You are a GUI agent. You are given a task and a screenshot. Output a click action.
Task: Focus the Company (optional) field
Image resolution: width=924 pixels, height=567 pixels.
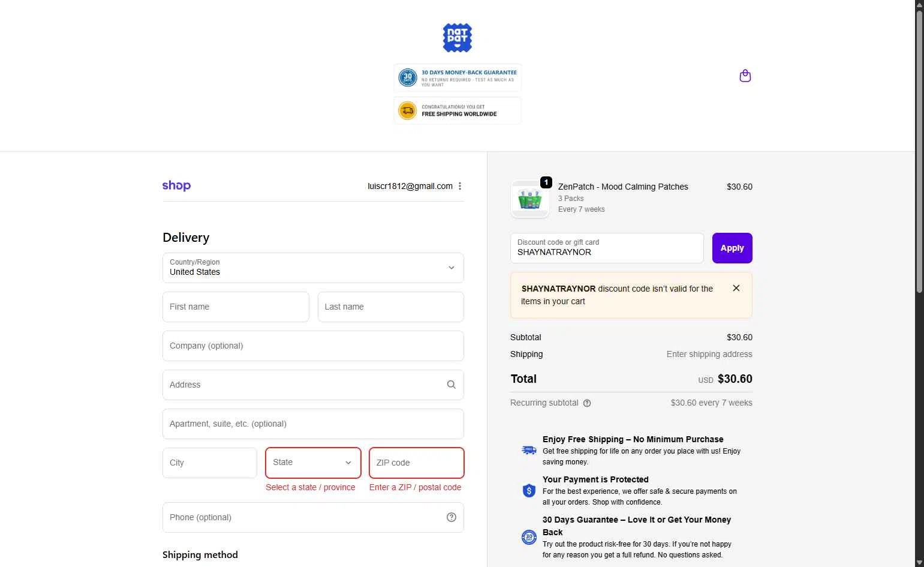(x=313, y=346)
